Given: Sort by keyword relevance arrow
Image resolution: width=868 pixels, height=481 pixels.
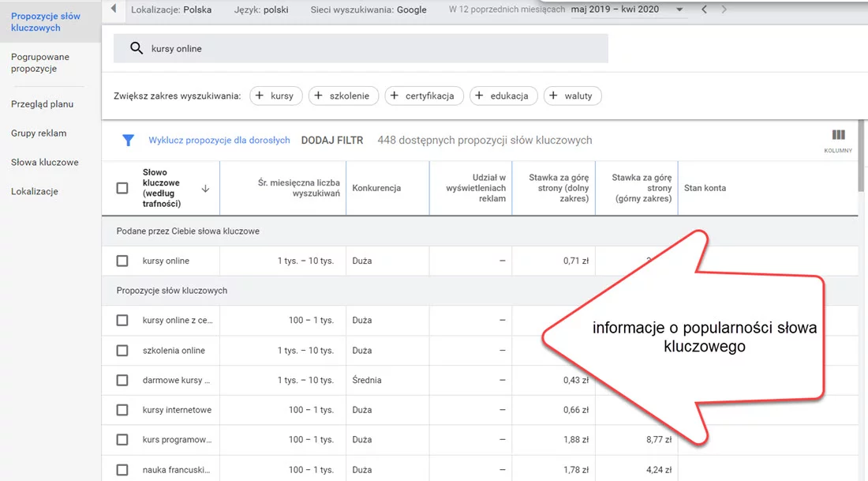Looking at the screenshot, I should coord(205,189).
